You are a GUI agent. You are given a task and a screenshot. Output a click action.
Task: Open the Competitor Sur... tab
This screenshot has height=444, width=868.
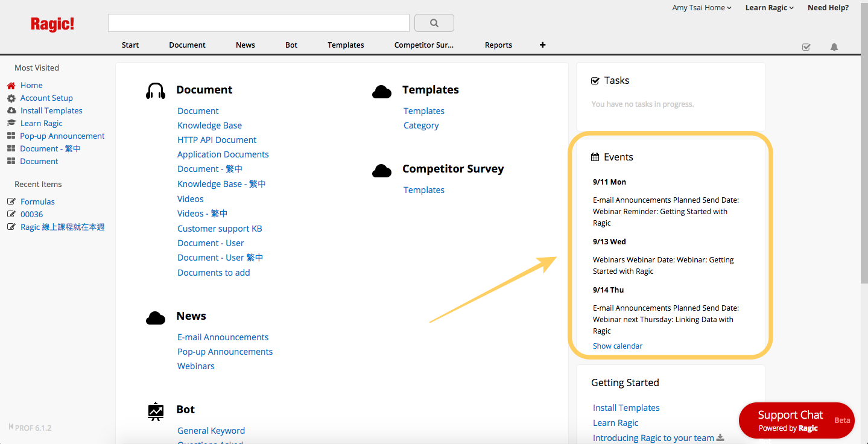click(x=423, y=45)
